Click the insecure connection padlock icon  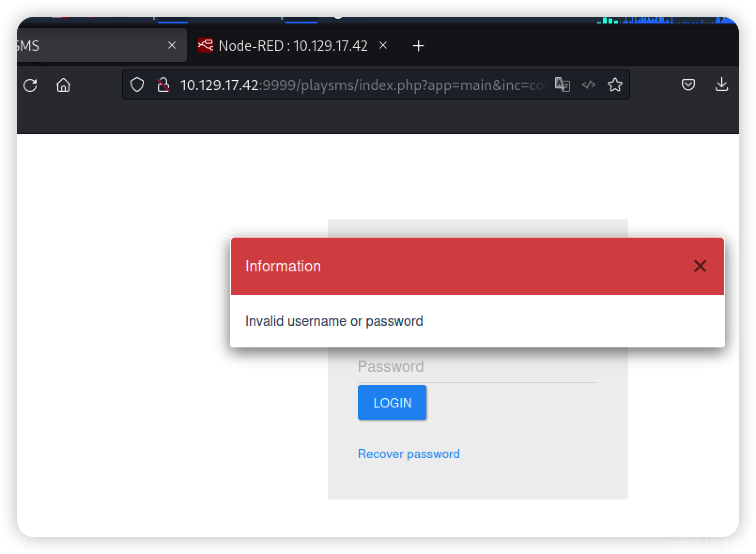[x=163, y=85]
